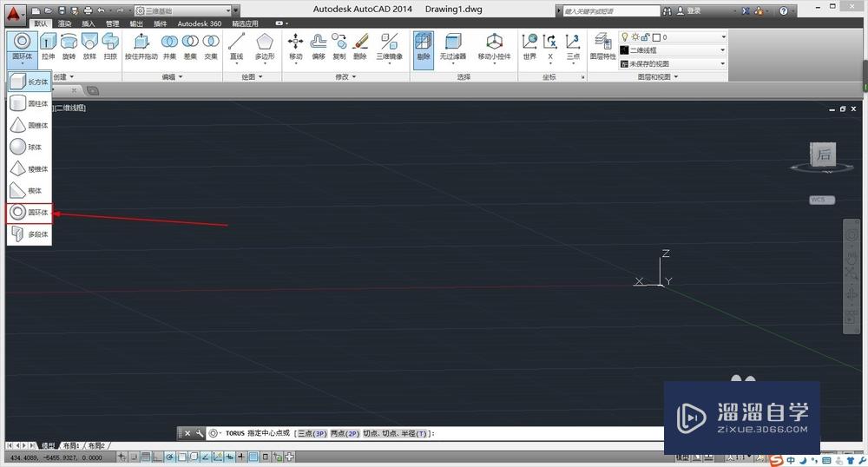868x467 pixels.
Task: Choose the 直线 line tool
Action: (236, 47)
